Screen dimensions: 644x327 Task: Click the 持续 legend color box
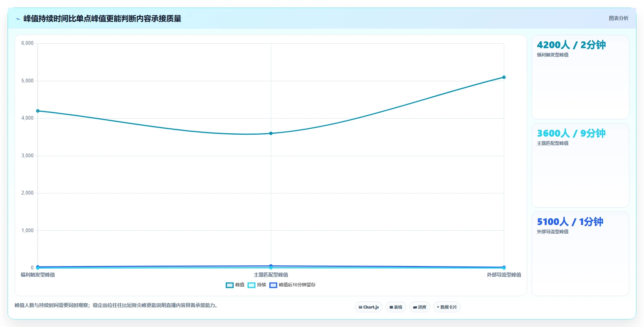(251, 285)
